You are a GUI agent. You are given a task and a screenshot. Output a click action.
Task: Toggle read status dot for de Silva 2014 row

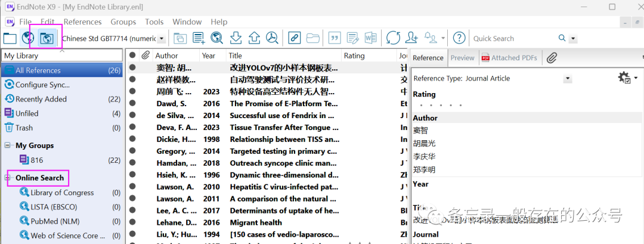click(132, 116)
